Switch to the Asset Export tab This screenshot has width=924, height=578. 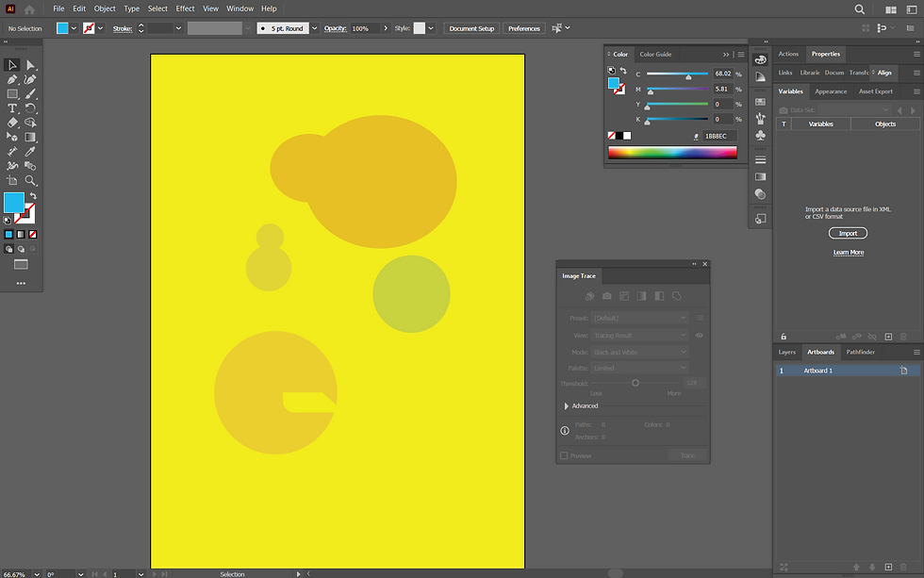coord(876,91)
